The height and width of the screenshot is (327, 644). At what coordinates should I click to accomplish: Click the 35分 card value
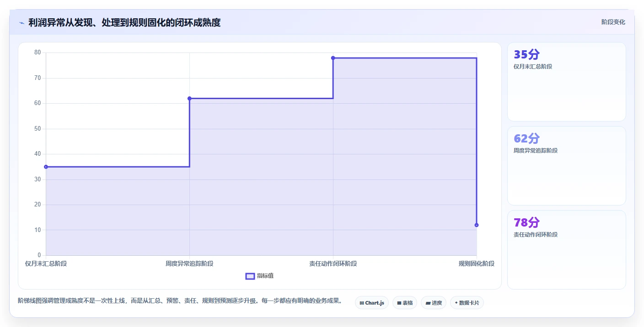point(526,54)
